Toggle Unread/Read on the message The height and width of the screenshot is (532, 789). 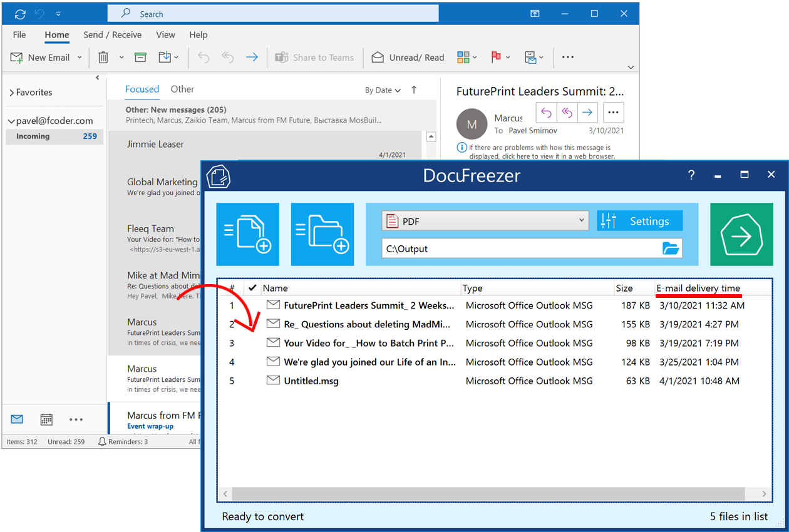(408, 57)
